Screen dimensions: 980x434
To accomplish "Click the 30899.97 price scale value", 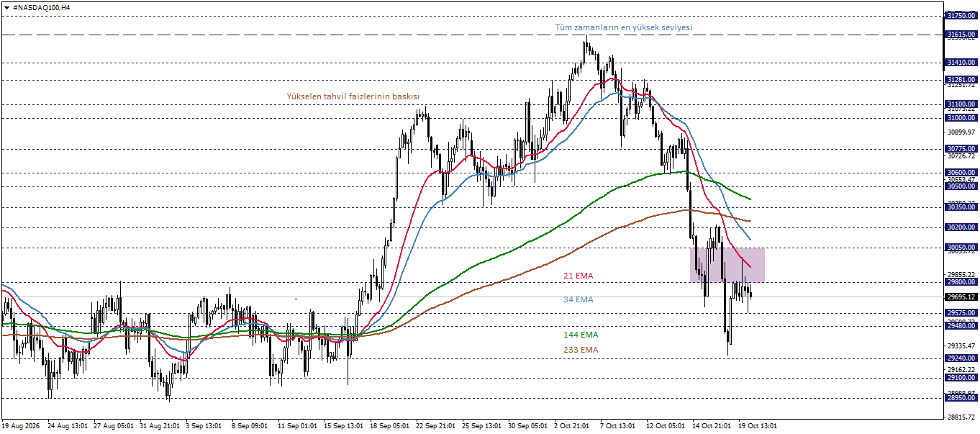I will coord(961,132).
